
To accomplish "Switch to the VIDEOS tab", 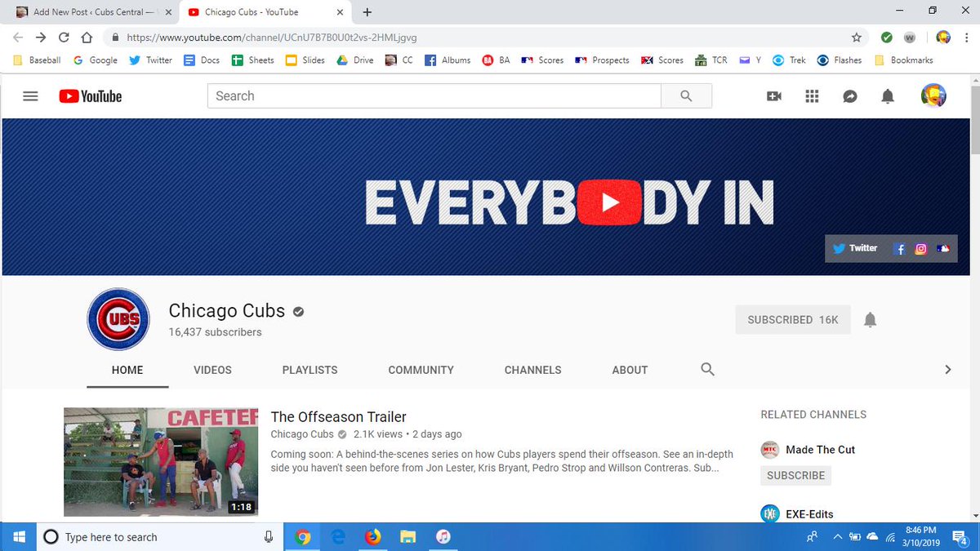I will 212,370.
